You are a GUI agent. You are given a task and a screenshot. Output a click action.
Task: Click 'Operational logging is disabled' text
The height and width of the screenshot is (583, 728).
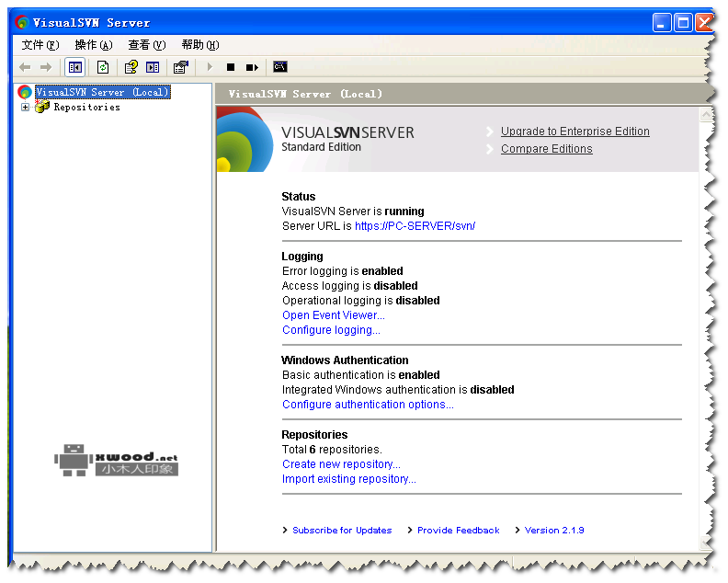360,301
